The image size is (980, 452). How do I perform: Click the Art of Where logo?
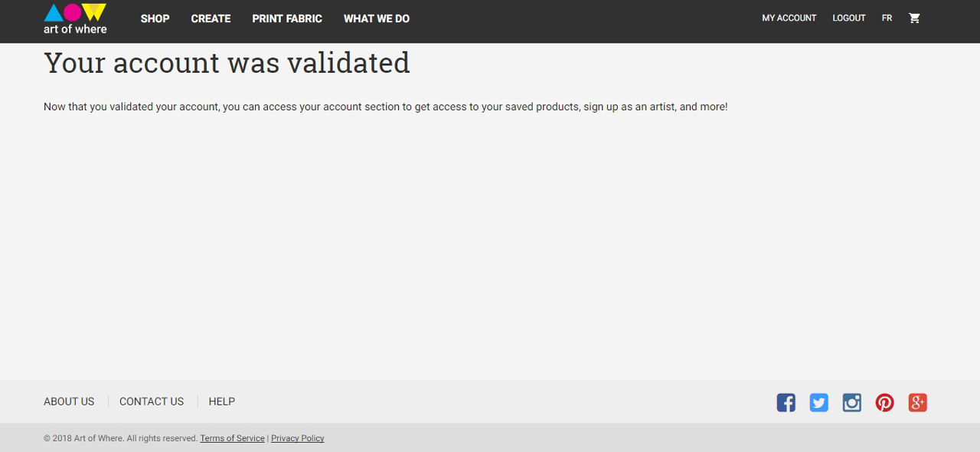(x=75, y=19)
